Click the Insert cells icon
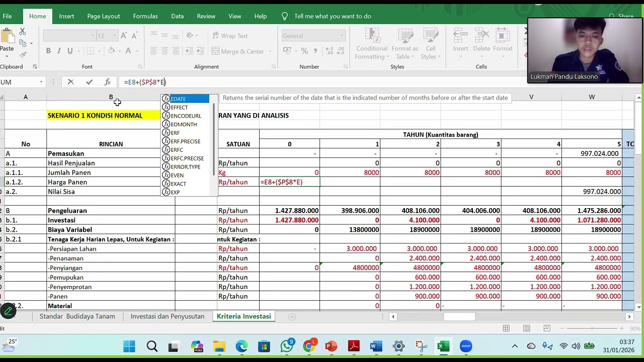644x362 pixels. click(460, 35)
